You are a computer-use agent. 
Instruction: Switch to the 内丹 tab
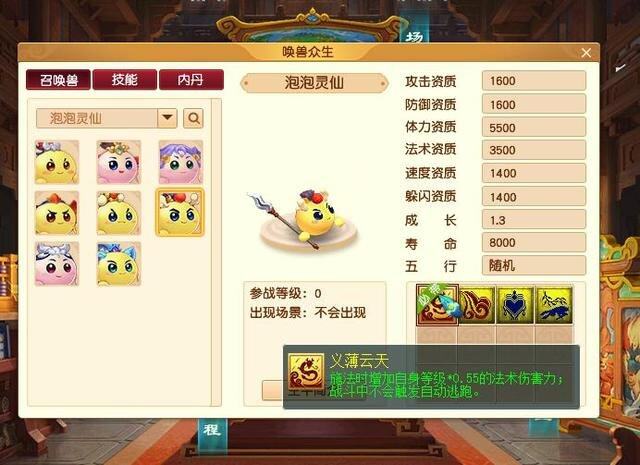coord(191,80)
